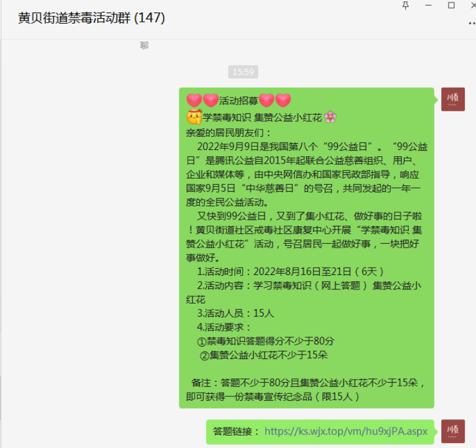This screenshot has width=476, height=448.
Task: Click the line 2.活动内容：学习禁毒知识
Action: tap(304, 292)
